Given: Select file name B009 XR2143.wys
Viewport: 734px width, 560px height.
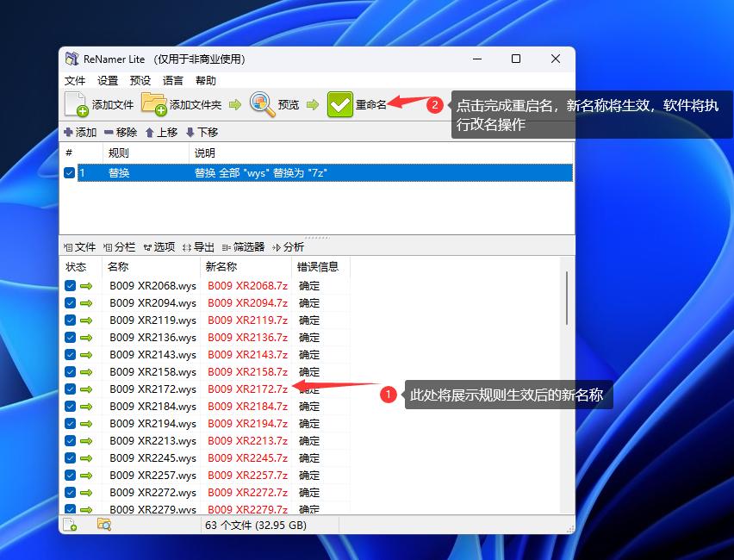Looking at the screenshot, I should click(x=152, y=355).
